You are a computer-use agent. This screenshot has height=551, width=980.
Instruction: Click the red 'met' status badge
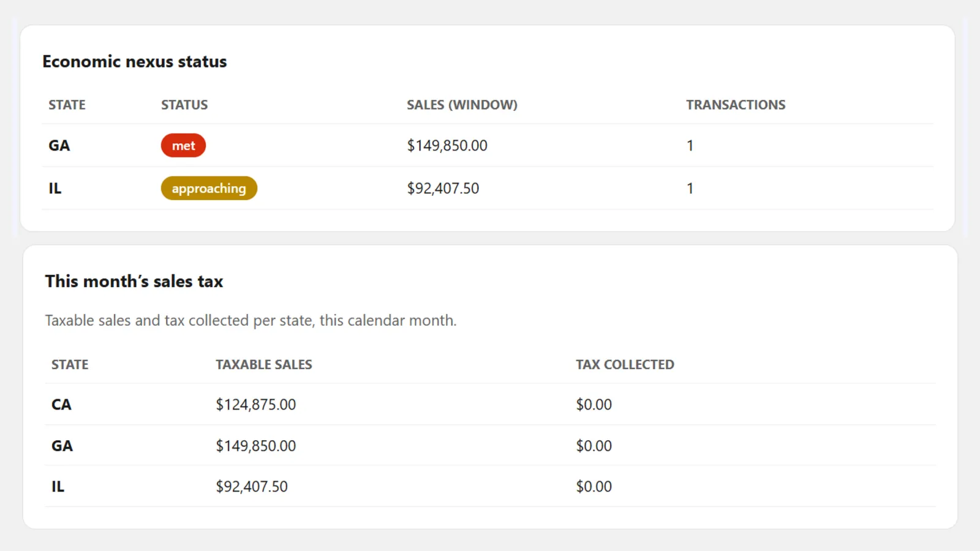(x=183, y=146)
